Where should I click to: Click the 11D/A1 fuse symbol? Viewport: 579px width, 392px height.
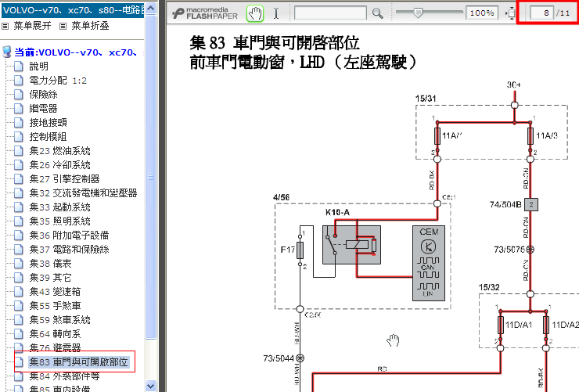[x=501, y=325]
